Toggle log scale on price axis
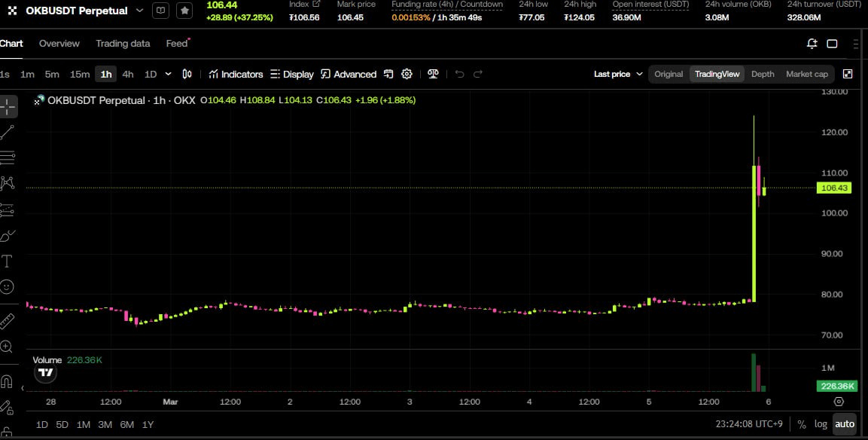Viewport: 868px width, 440px height. coord(821,423)
